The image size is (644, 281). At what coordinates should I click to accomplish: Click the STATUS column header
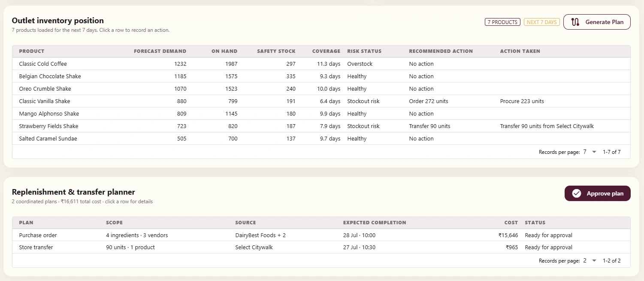tap(535, 223)
